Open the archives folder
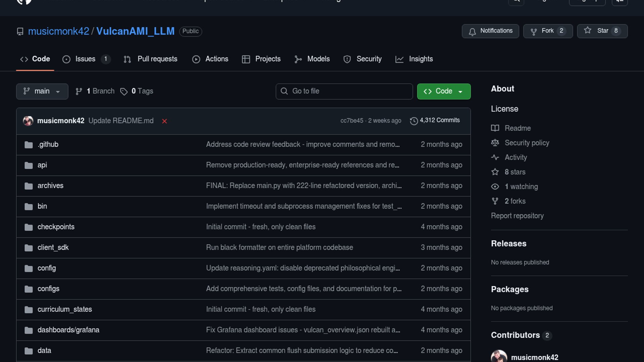 click(50, 185)
